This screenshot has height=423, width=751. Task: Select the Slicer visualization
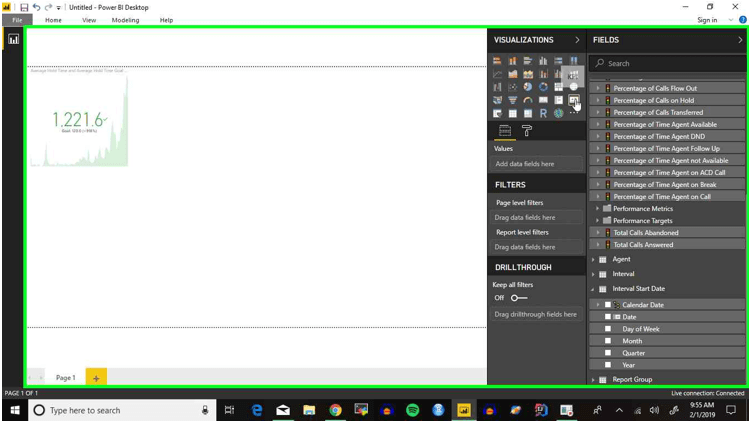(x=497, y=113)
